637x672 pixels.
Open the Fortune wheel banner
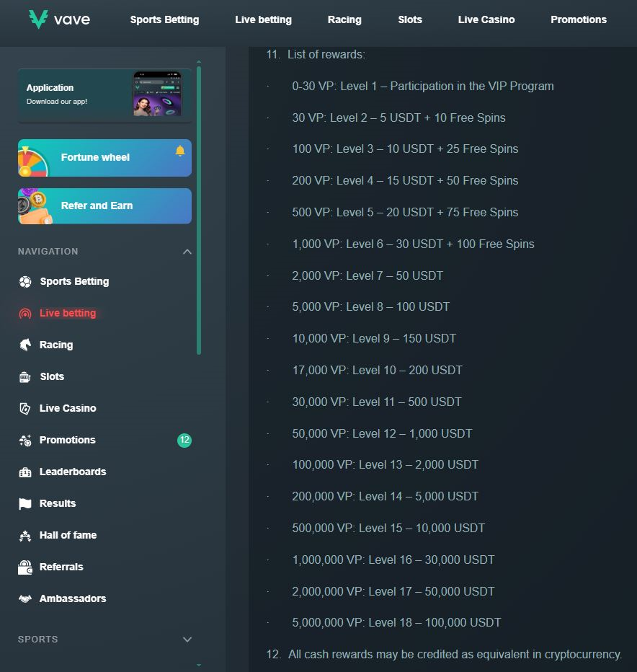point(104,158)
